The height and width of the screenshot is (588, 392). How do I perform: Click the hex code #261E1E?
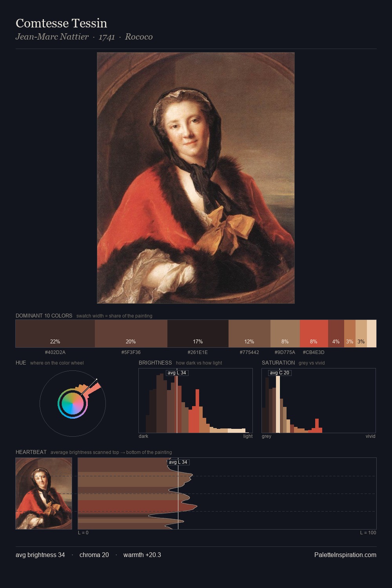pos(198,352)
